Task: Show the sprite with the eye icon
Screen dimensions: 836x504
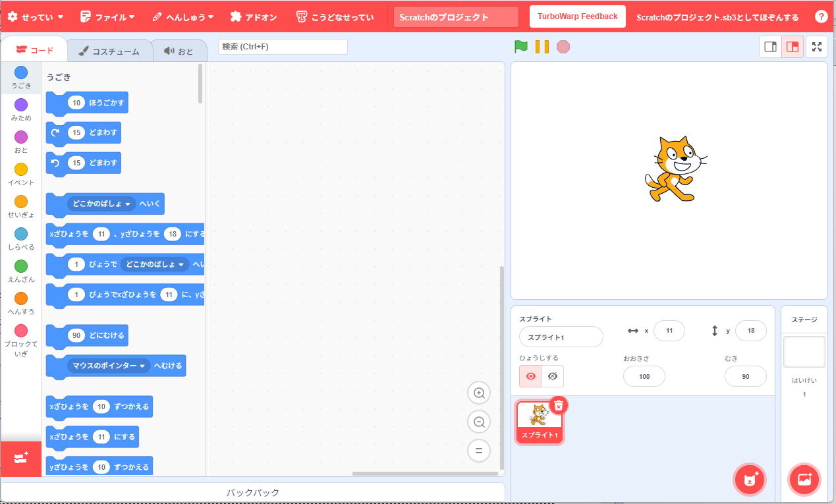Action: (530, 376)
